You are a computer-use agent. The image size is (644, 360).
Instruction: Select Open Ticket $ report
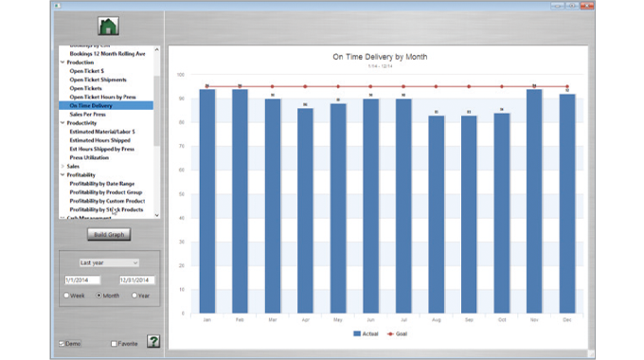[87, 71]
